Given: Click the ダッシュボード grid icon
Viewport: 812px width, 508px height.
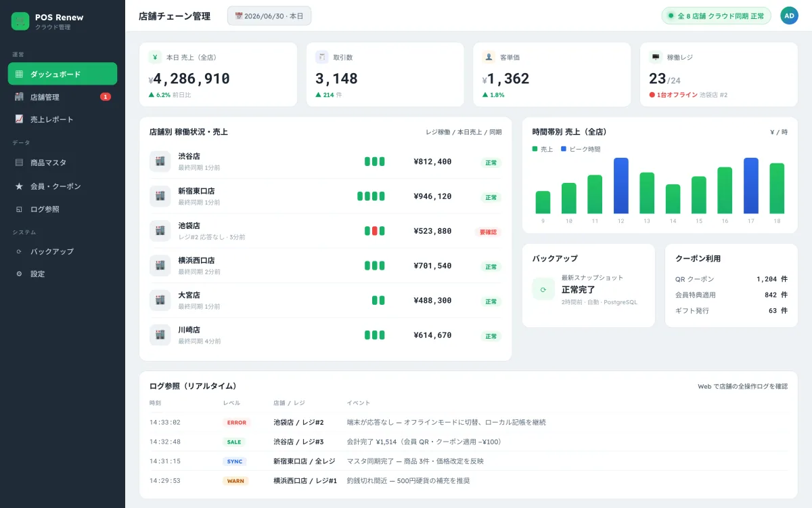Looking at the screenshot, I should click(19, 74).
